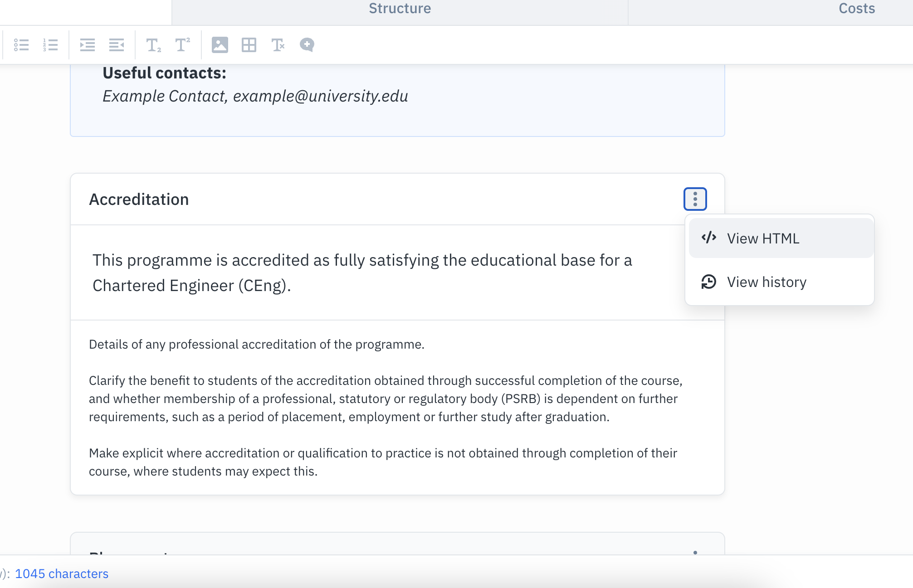This screenshot has height=588, width=913.
Task: Open the Costs tab
Action: tap(856, 9)
